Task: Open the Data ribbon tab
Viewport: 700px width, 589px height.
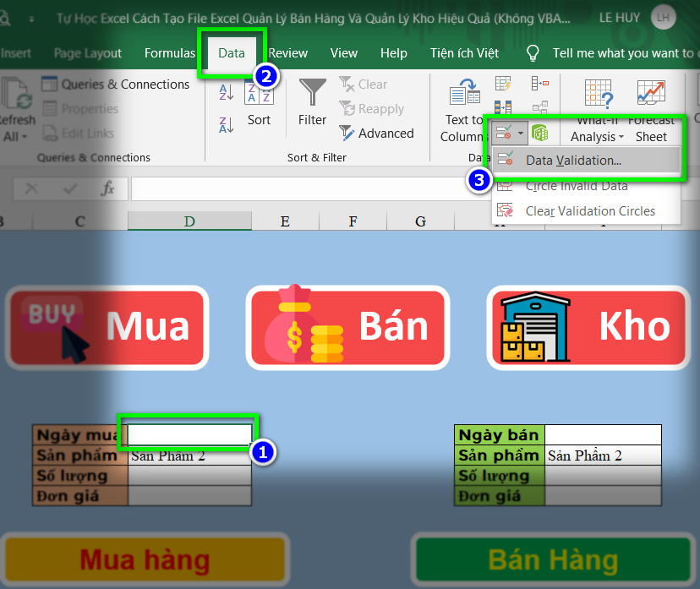Action: [232, 53]
